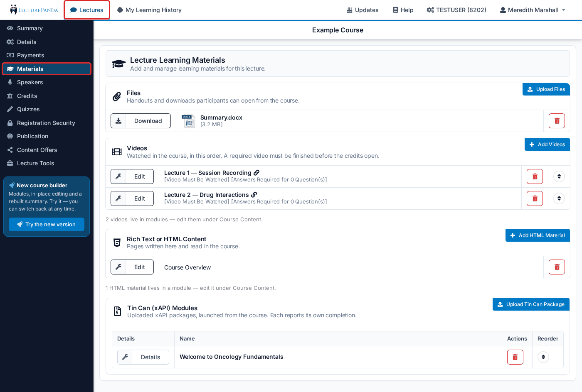Expand the Meredith Marshall user dropdown

(x=533, y=10)
